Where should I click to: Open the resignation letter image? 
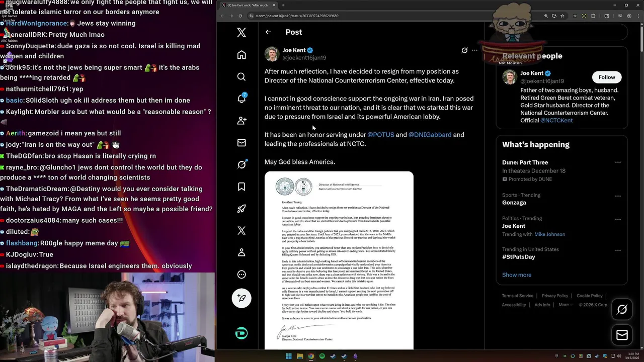339,260
